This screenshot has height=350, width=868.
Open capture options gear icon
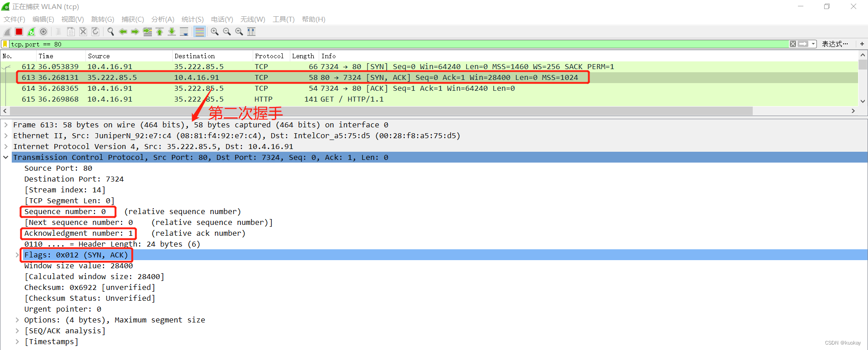43,32
